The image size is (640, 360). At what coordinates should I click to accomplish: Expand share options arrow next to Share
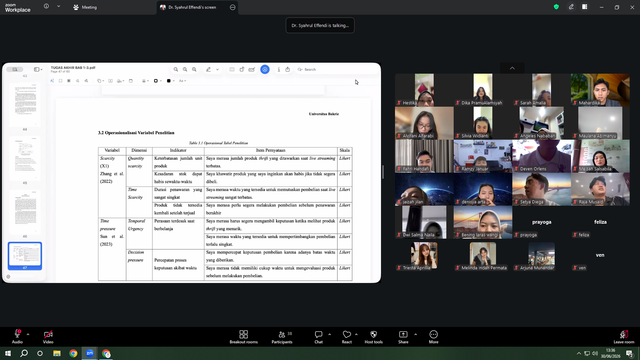416,334
